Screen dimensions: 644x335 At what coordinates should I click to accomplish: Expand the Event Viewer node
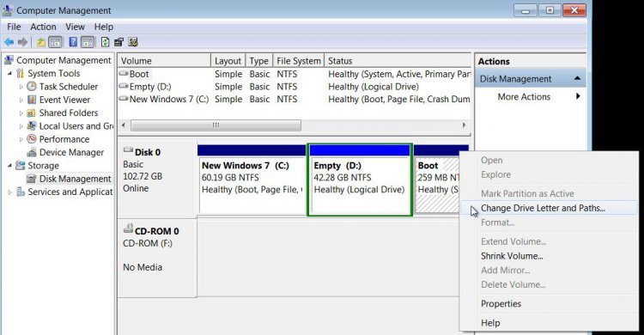pos(21,100)
